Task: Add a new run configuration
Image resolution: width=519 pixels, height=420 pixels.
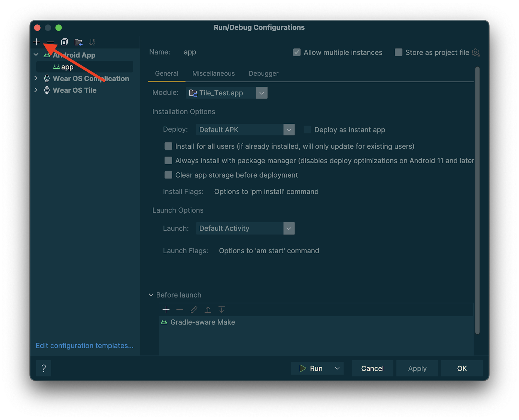Action: (36, 42)
